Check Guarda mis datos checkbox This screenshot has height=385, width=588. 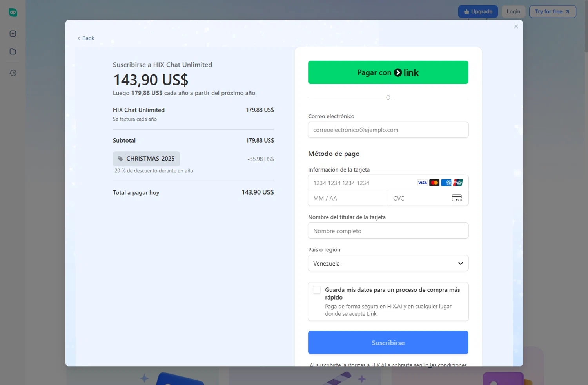317,290
